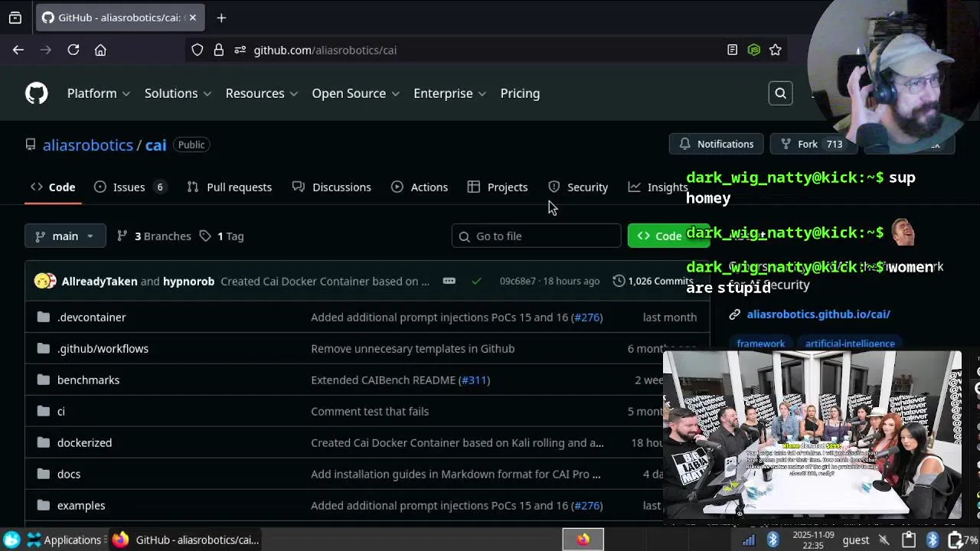
Task: Reload the page with refresh icon
Action: 73,50
